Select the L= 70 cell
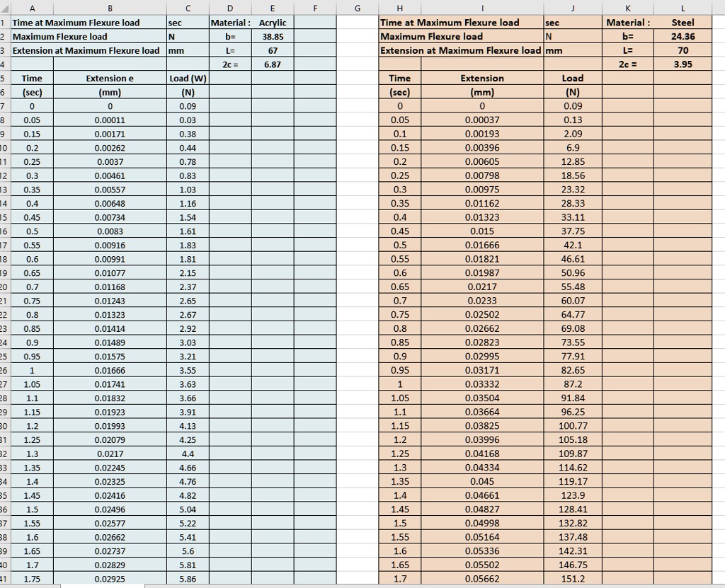 coord(683,50)
